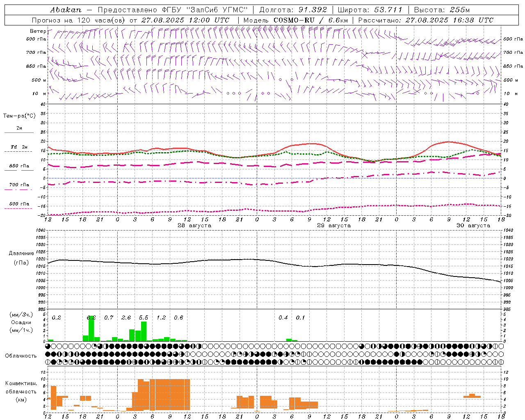Click the wide orange convective cloud block reaching 10 km
Screen dimensions: 525x420
pyautogui.click(x=170, y=395)
